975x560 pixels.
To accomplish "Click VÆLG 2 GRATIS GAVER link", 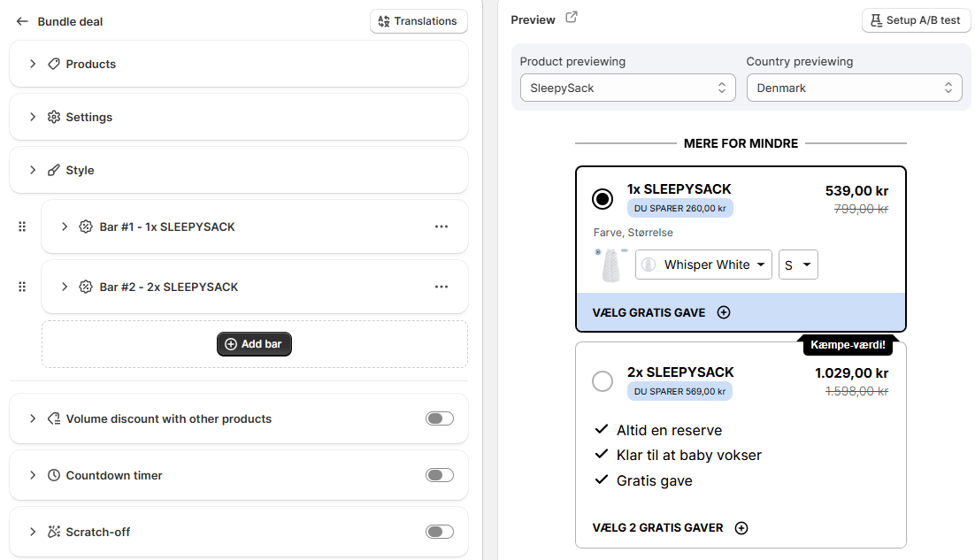I will coord(658,527).
